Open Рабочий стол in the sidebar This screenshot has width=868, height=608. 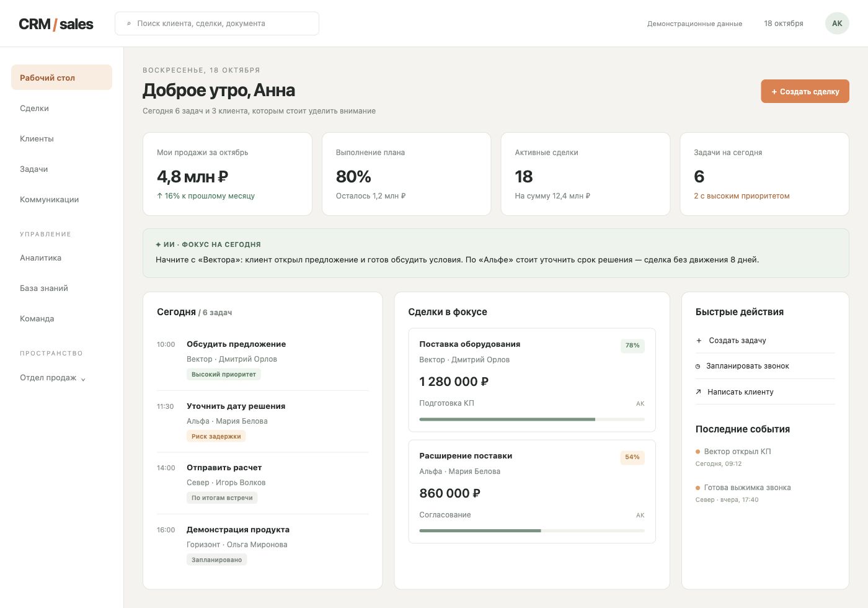[61, 78]
